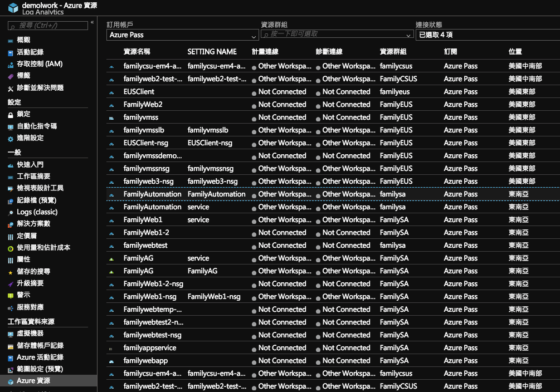The image size is (560, 392).
Task: Click the 記錄檔 (預覽) icon
Action: click(x=11, y=201)
